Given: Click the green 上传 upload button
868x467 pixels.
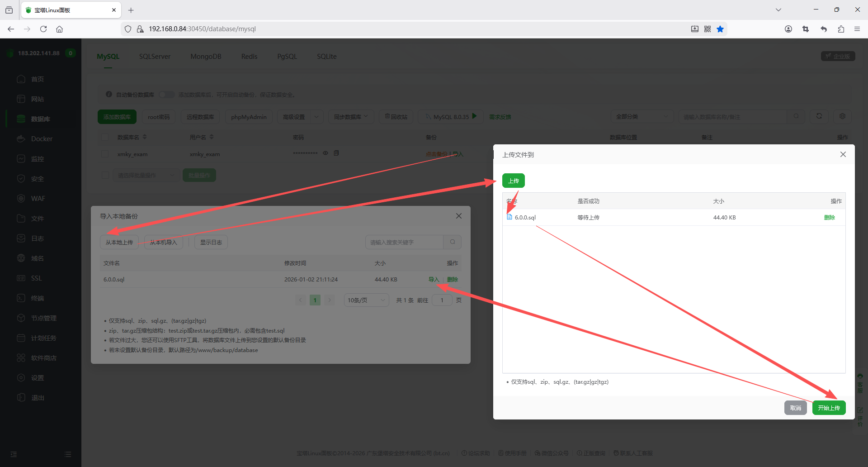Looking at the screenshot, I should 513,181.
